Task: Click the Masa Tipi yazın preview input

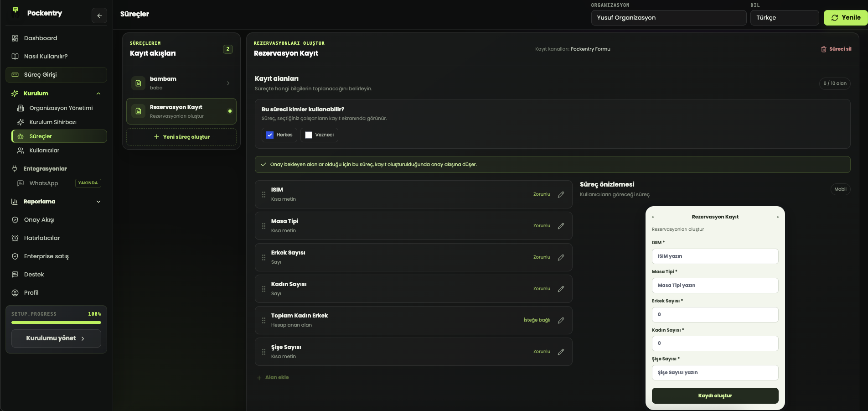Action: [715, 286]
